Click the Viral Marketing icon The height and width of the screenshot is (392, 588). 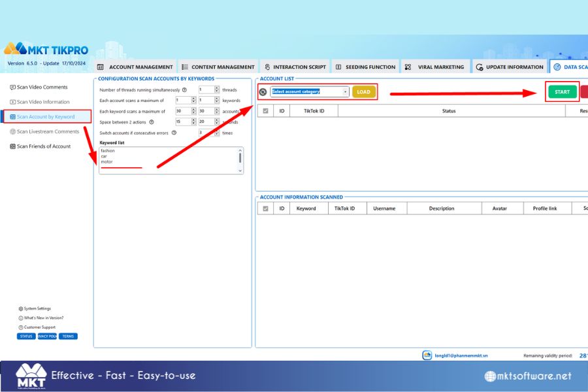point(408,67)
